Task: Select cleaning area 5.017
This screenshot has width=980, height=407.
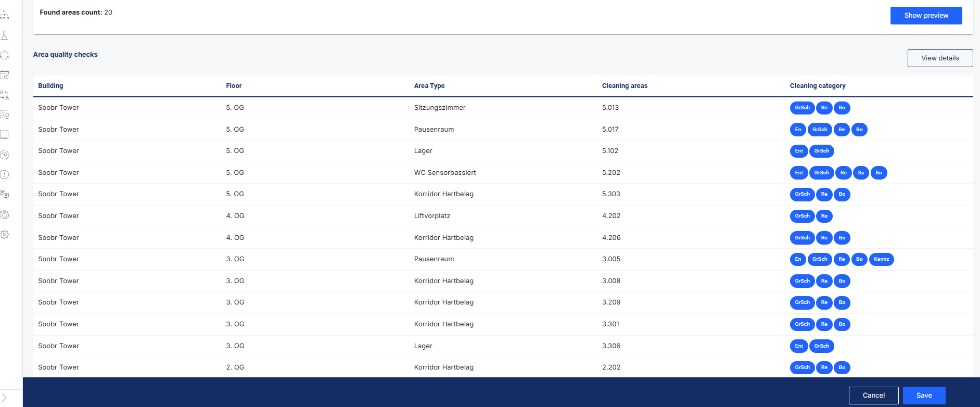Action: click(610, 130)
